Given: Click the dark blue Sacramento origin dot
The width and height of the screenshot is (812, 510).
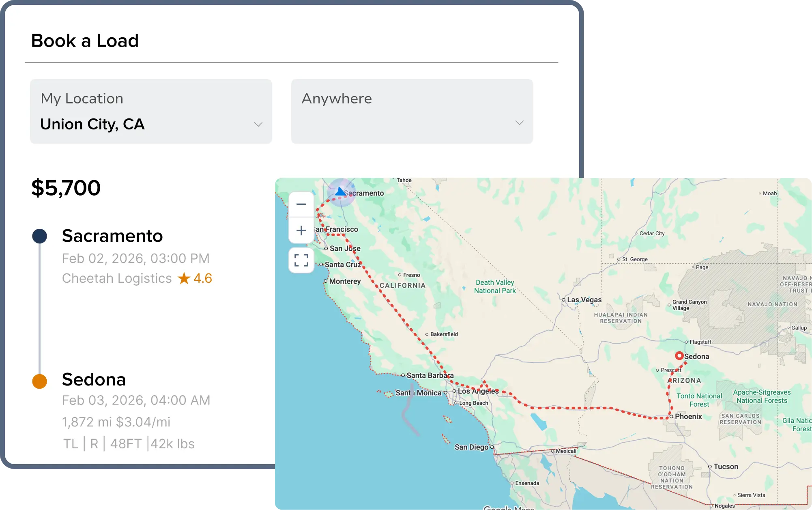Looking at the screenshot, I should 39,236.
